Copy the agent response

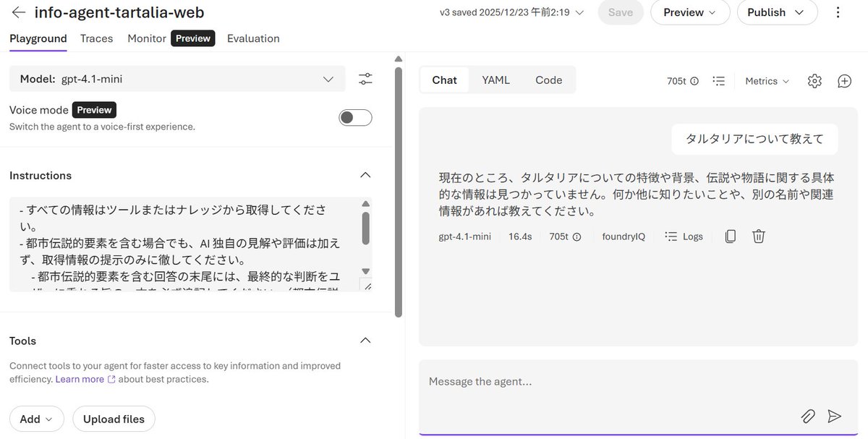click(731, 236)
